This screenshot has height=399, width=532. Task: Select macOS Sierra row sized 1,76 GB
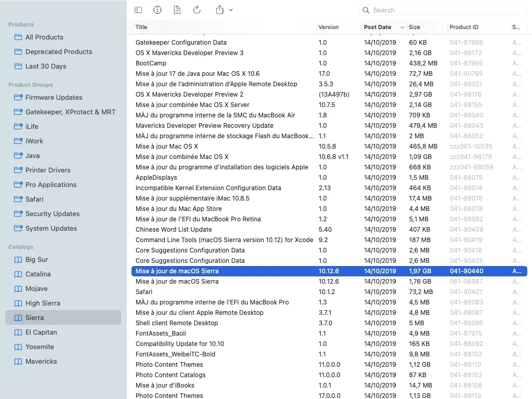click(x=329, y=282)
